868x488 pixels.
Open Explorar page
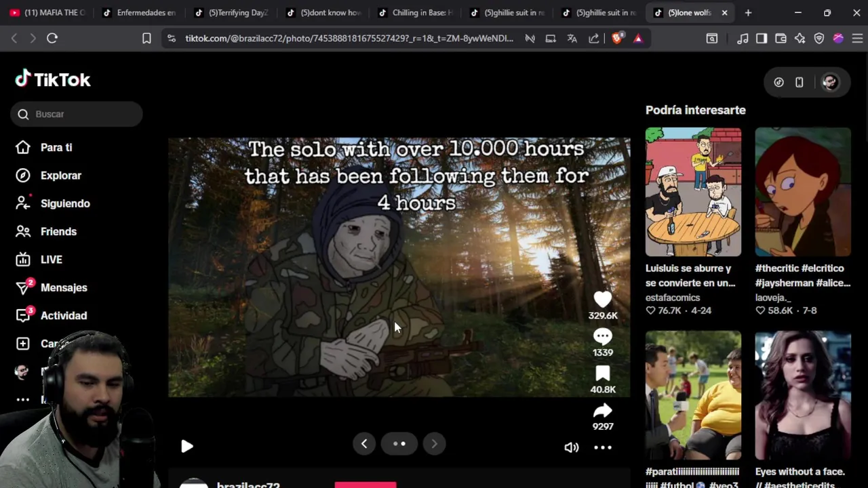coord(60,176)
